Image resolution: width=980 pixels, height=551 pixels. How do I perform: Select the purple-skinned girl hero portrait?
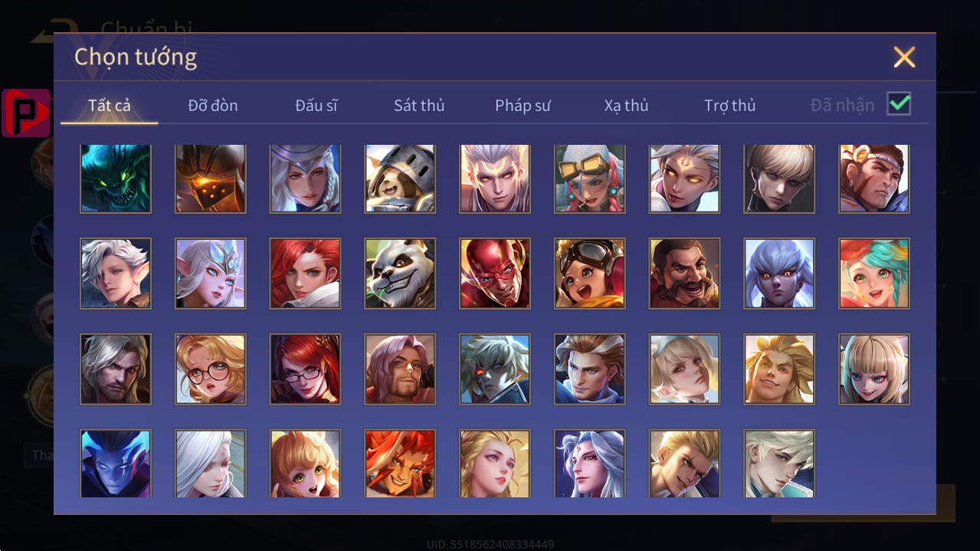(x=779, y=274)
